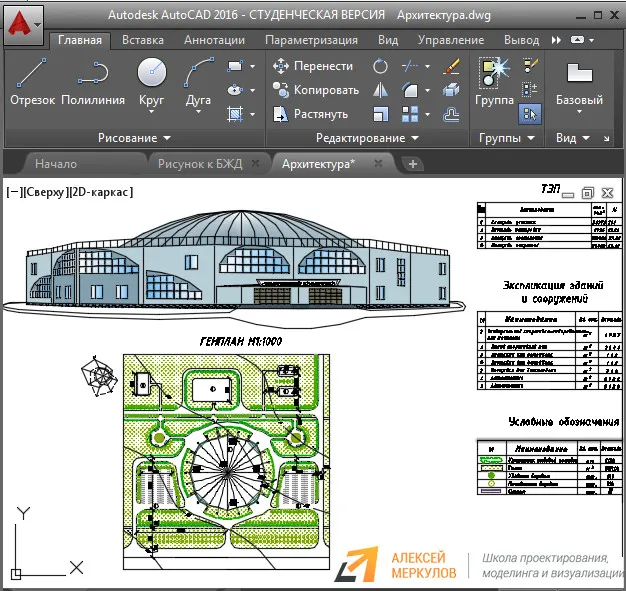Select the Rotate tool icon
The width and height of the screenshot is (626, 591).
click(x=380, y=66)
